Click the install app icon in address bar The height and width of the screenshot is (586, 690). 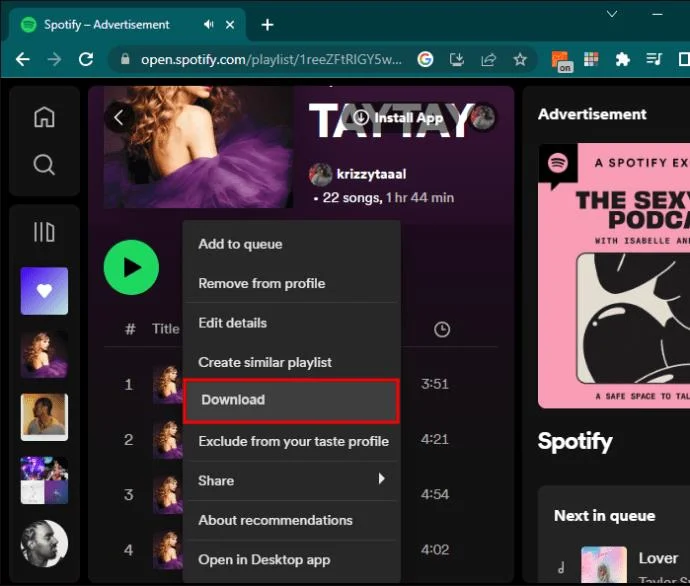click(457, 59)
